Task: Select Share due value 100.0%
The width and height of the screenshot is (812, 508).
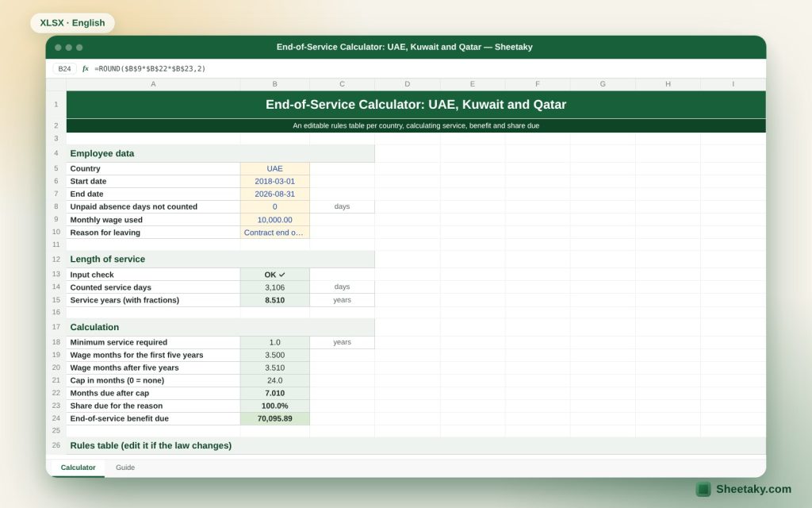Action: (x=275, y=406)
